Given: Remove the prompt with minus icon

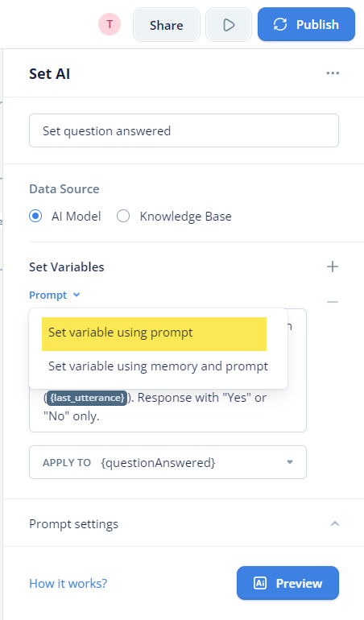Looking at the screenshot, I should tap(333, 302).
